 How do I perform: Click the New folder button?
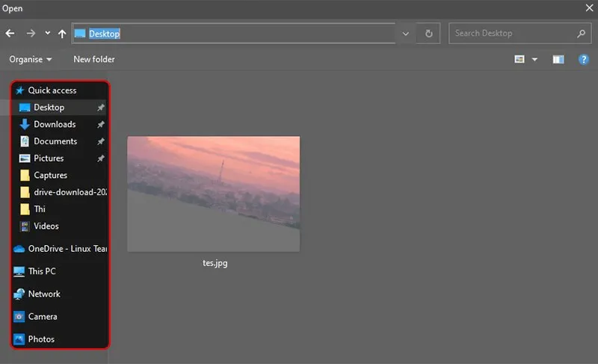point(94,59)
